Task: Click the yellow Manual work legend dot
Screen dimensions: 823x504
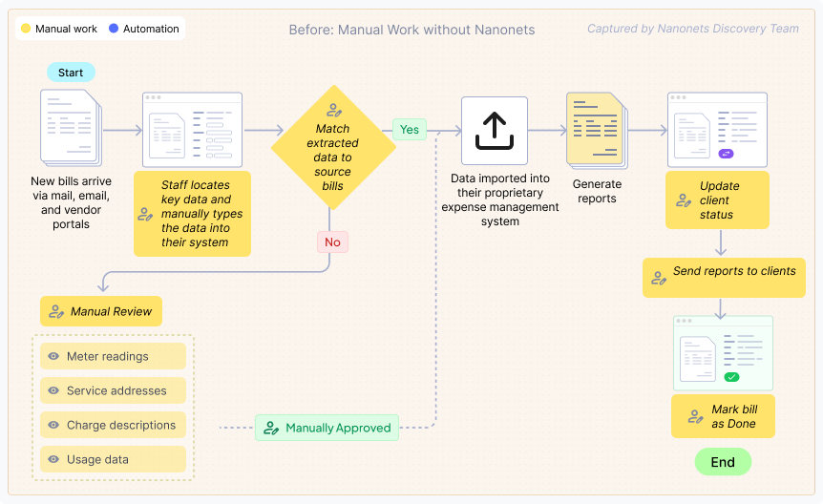Action: 25,29
